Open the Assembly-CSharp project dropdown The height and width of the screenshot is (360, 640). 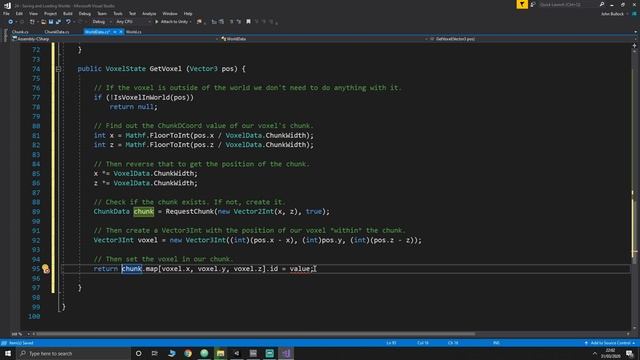(115, 39)
